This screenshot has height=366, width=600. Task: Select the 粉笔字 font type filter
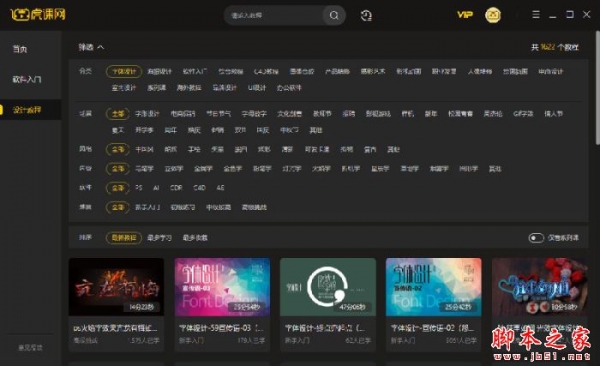coord(262,168)
